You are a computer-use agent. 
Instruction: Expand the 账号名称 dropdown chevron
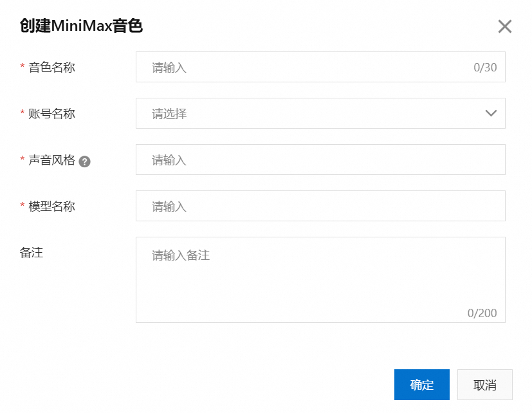click(491, 113)
